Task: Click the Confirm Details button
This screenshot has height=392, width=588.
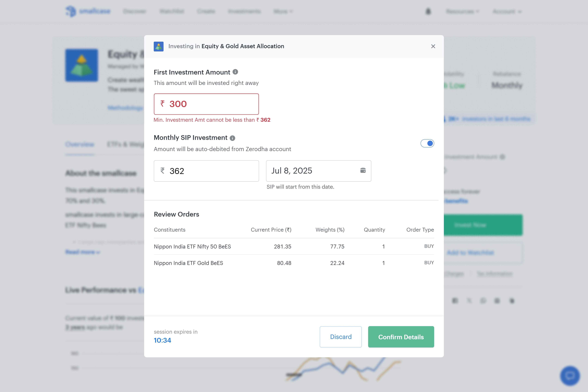Action: 401,337
